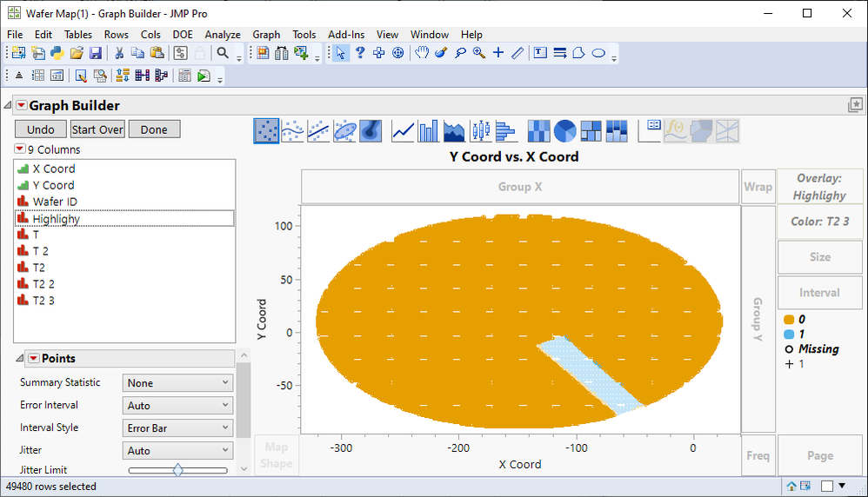Click the orange legend swatch for 0
This screenshot has height=497, width=868.
click(x=790, y=320)
